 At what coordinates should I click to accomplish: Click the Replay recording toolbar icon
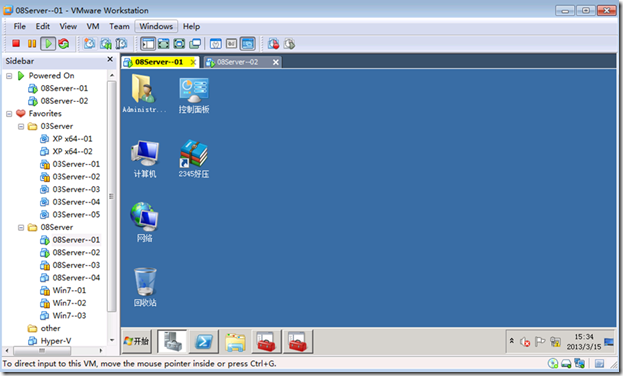coord(289,44)
